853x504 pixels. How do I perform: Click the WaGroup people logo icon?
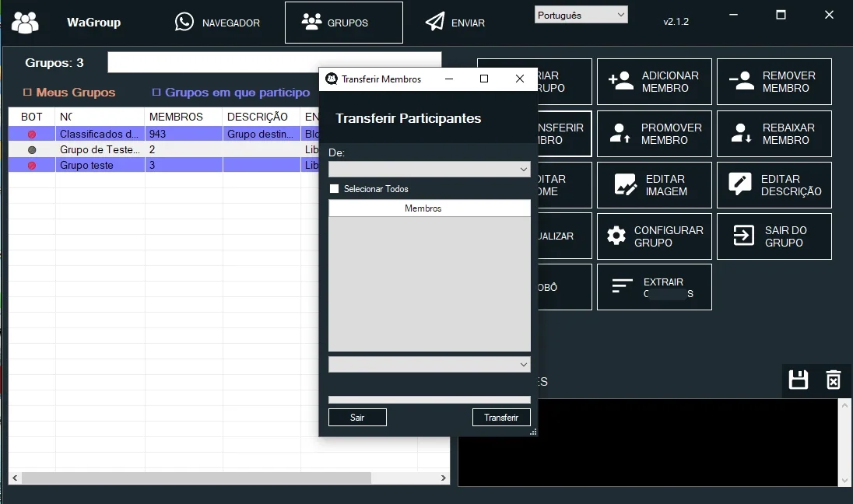(x=25, y=23)
